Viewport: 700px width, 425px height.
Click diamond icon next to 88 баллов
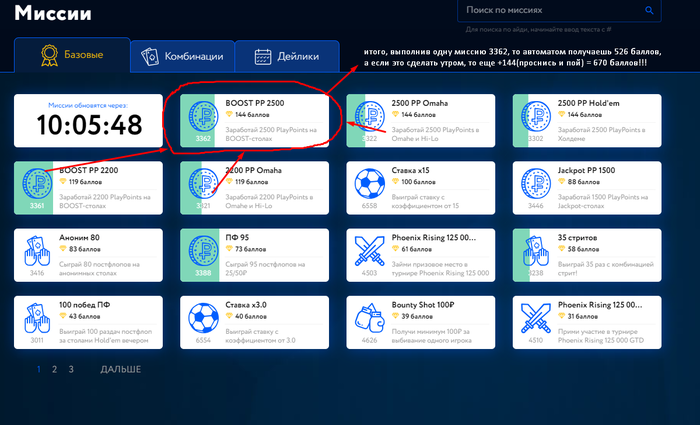click(x=562, y=182)
